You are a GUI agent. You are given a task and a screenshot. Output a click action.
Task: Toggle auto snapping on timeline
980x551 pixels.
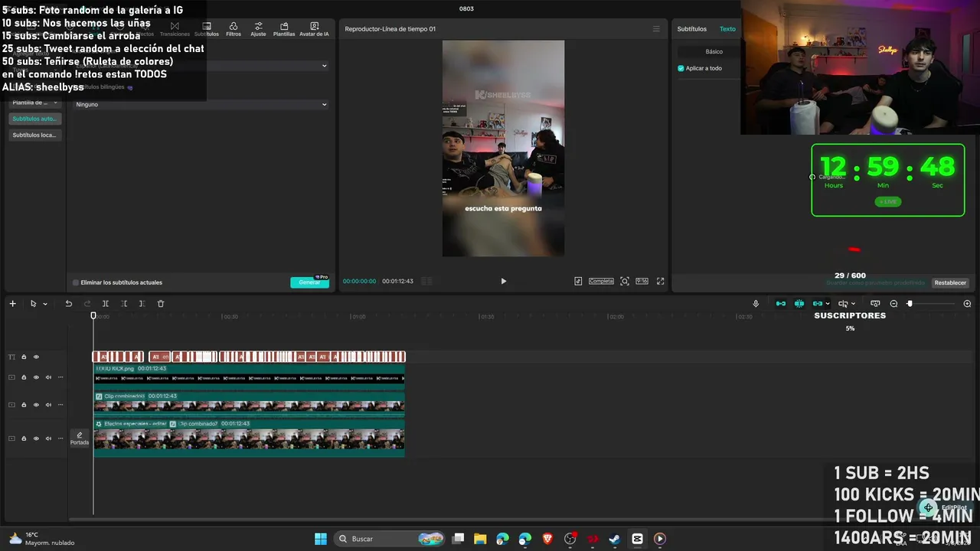799,304
